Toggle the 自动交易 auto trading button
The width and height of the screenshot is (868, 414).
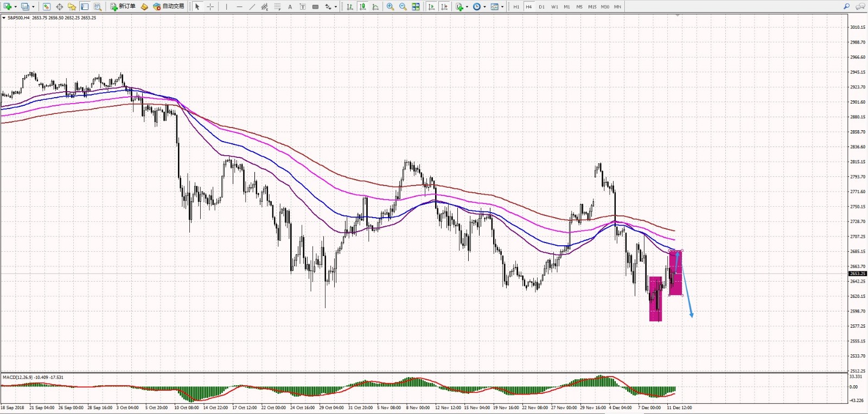169,7
